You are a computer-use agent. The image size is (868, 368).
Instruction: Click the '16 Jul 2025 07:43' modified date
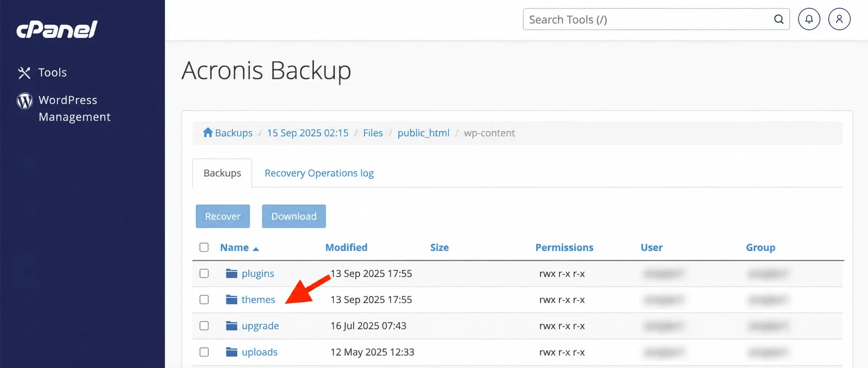click(x=368, y=326)
